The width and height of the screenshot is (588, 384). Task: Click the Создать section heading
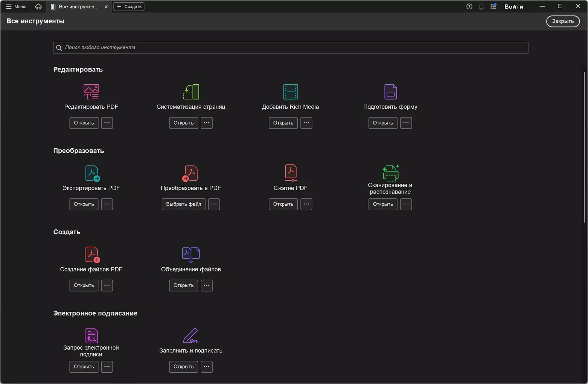(67, 232)
